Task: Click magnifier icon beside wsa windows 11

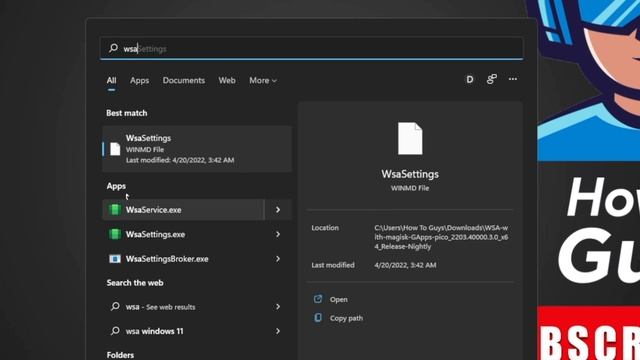Action: click(x=115, y=331)
